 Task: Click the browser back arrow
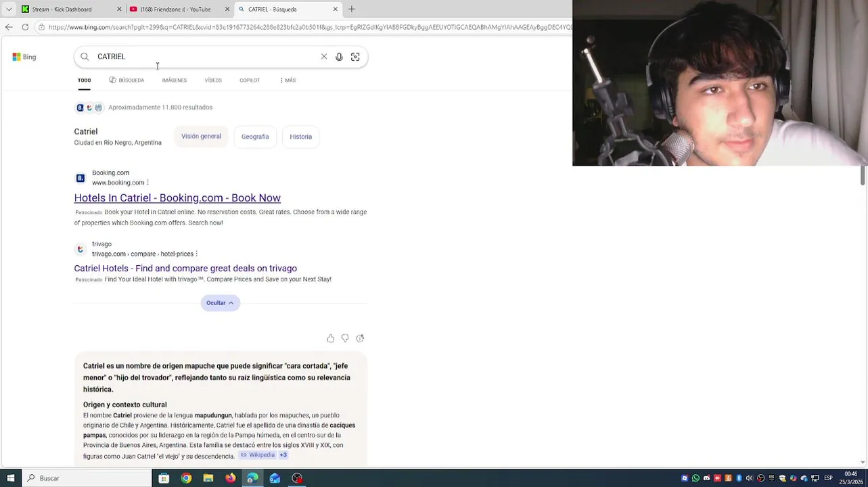pos(9,27)
